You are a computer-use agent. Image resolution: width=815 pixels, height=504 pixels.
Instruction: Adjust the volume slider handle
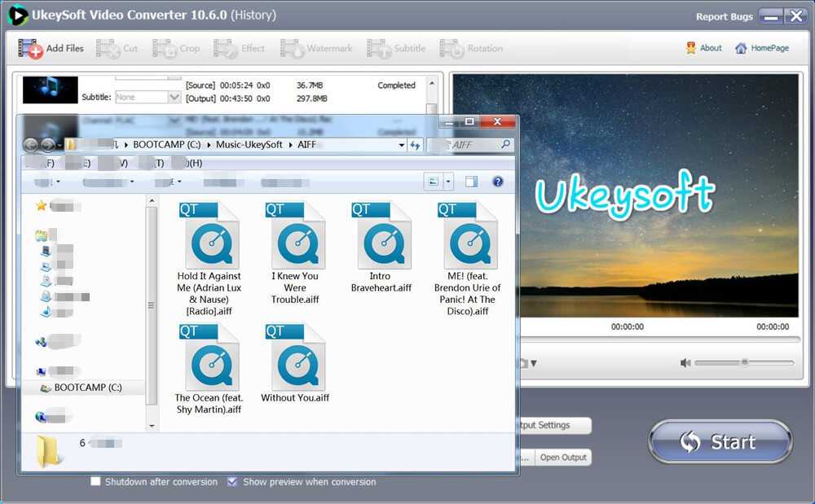pos(744,362)
